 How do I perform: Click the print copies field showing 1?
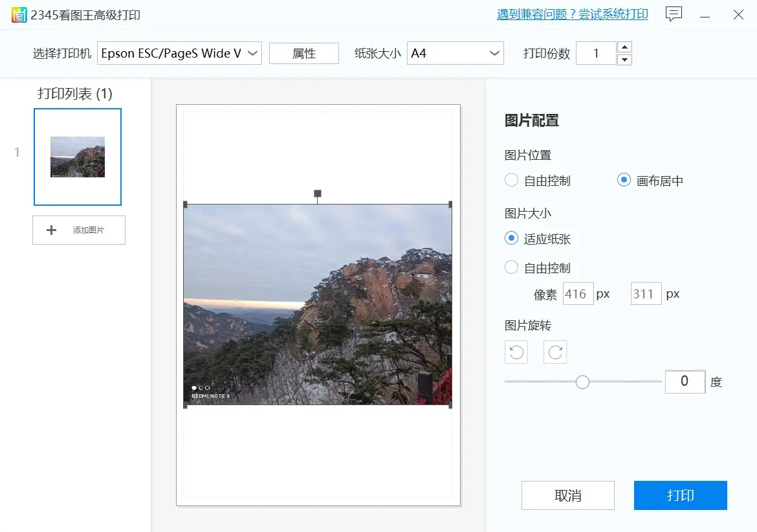click(597, 53)
